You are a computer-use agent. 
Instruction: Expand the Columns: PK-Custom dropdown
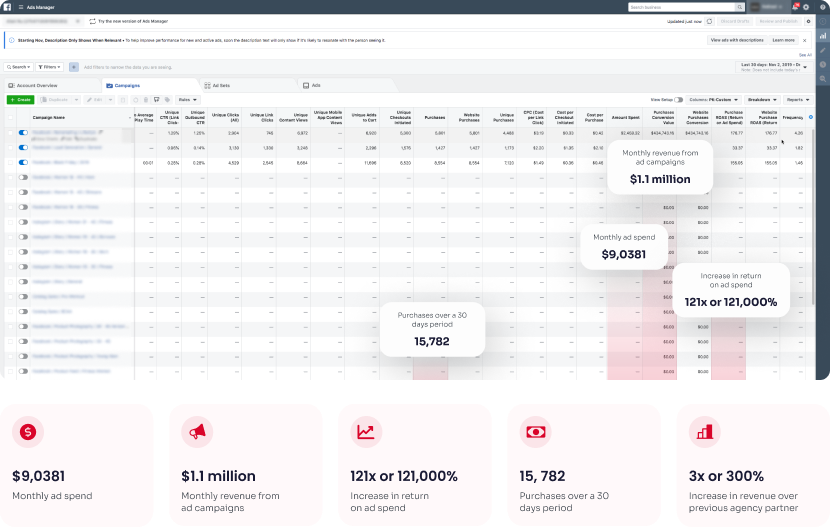[x=715, y=100]
